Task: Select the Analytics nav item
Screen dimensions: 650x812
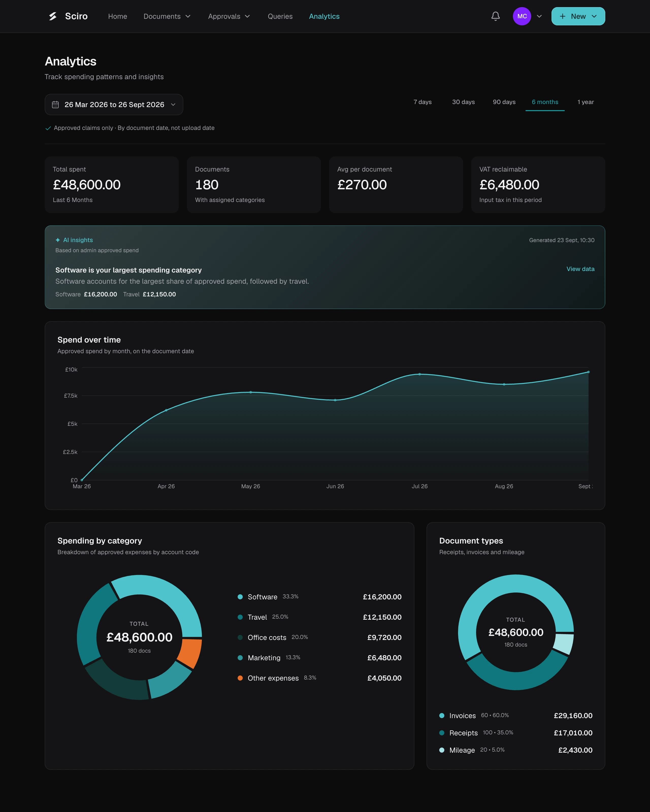Action: click(x=324, y=16)
